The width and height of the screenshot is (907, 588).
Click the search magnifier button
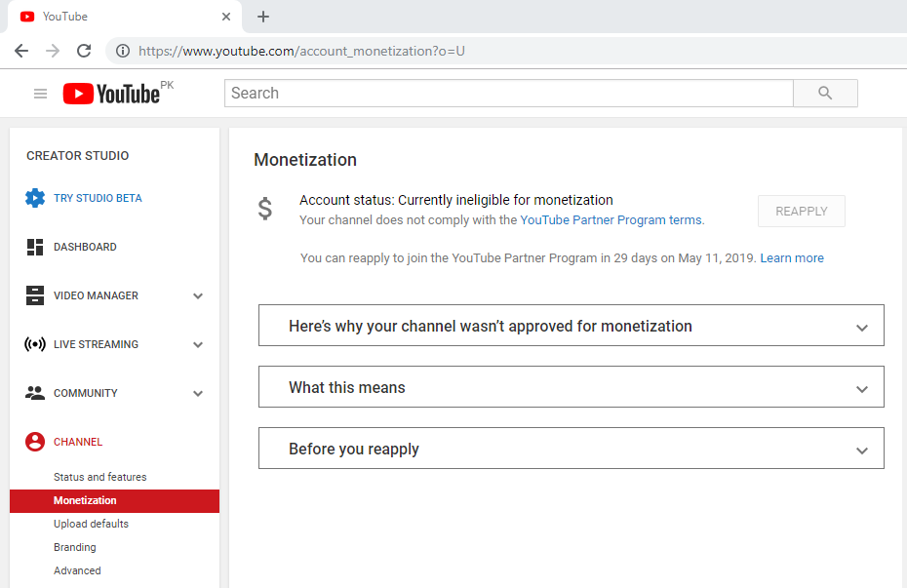(x=825, y=93)
